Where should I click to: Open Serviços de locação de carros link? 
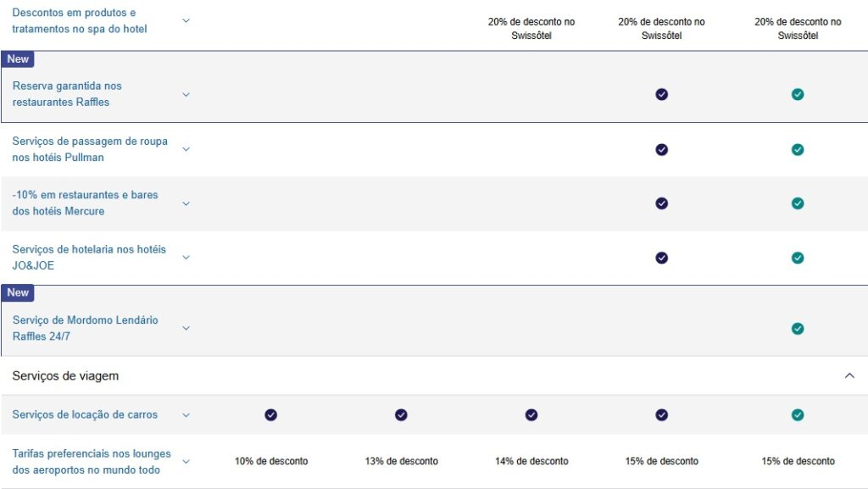click(x=85, y=415)
